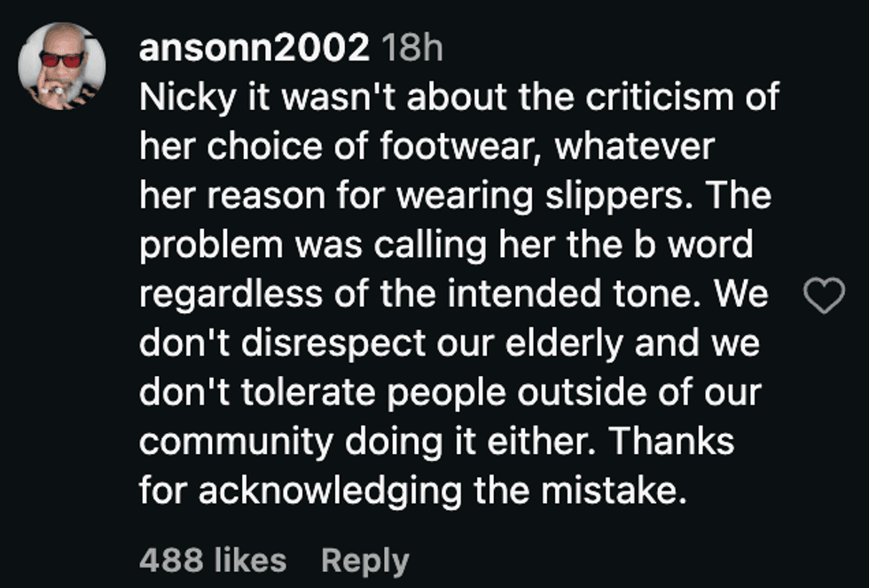Like the comment with the heart icon
This screenshot has height=588, width=869.
(x=824, y=295)
